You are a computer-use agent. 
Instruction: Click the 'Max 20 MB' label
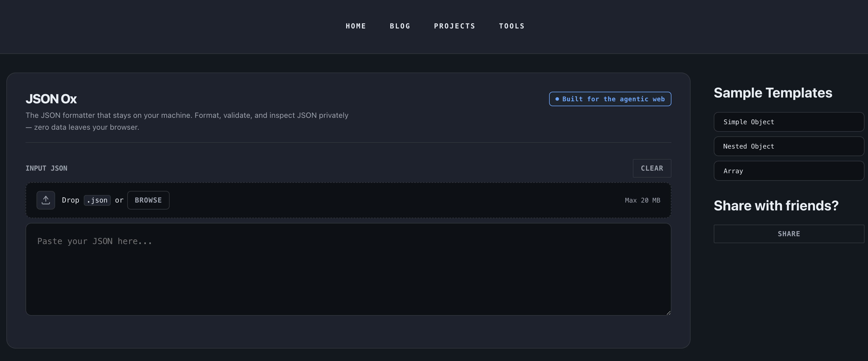click(642, 200)
